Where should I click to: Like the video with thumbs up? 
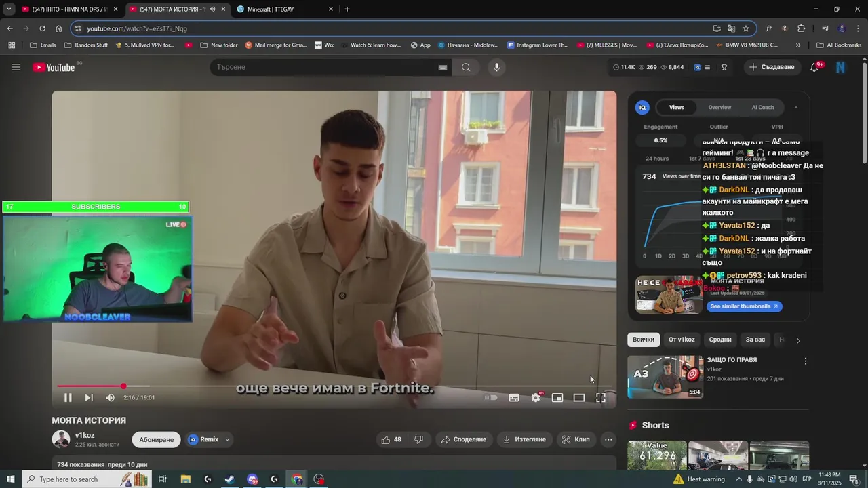[392, 439]
